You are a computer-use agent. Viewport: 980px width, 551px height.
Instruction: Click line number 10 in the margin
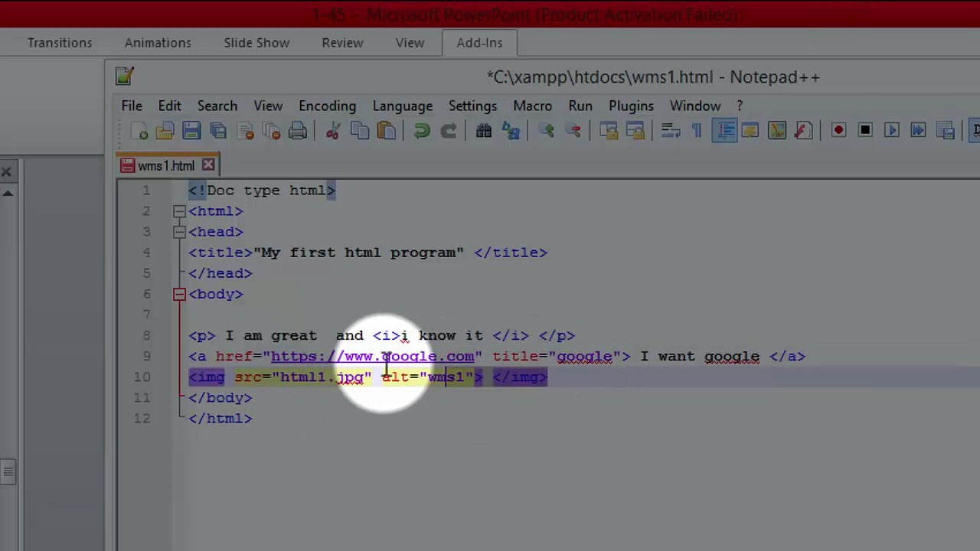pyautogui.click(x=142, y=377)
